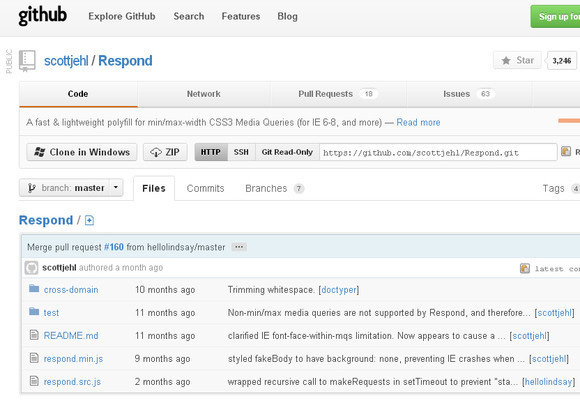
Task: Select the HTTP protocol toggle
Action: pyautogui.click(x=211, y=152)
